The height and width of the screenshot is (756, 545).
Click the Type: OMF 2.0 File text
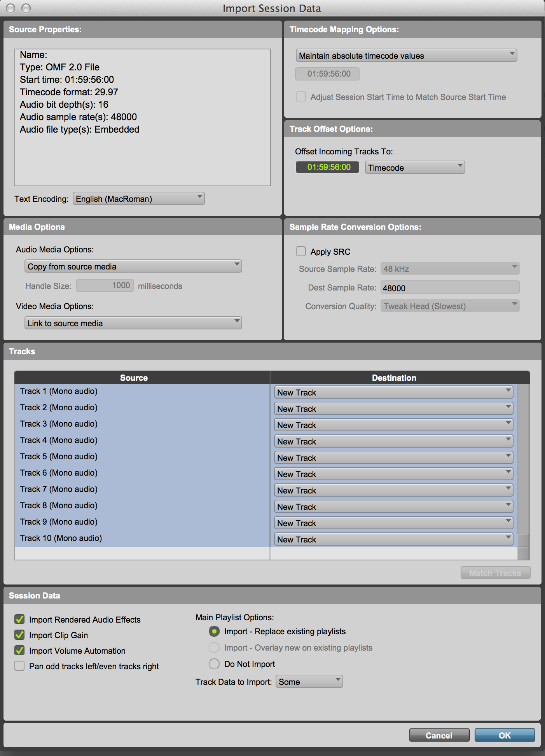pyautogui.click(x=59, y=67)
